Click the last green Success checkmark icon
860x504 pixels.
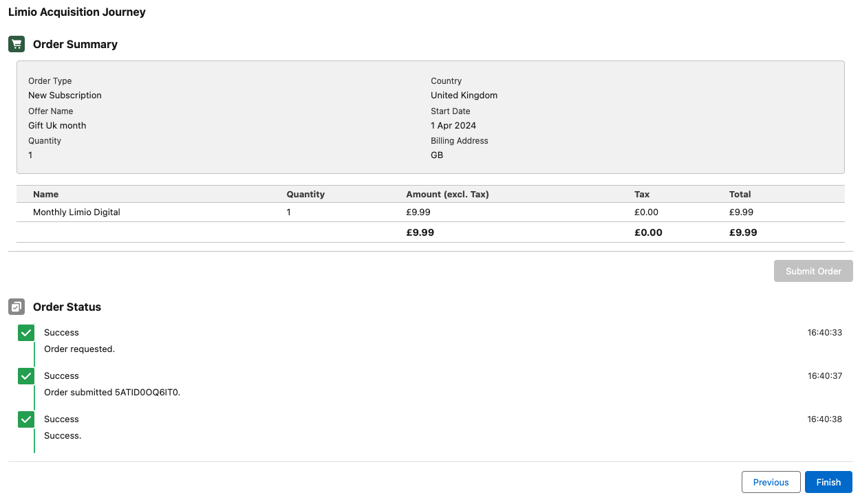(x=26, y=419)
